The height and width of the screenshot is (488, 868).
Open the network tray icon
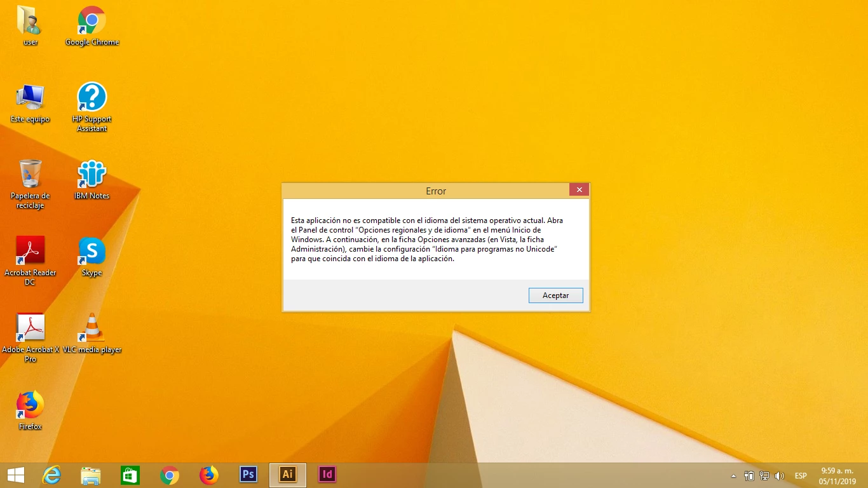pyautogui.click(x=764, y=475)
